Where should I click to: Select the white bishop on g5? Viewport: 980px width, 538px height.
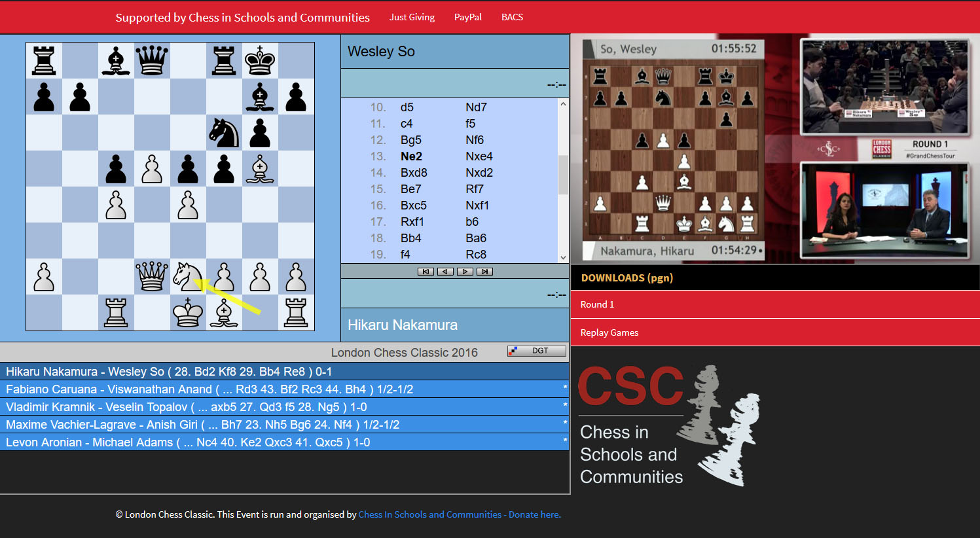(x=260, y=168)
